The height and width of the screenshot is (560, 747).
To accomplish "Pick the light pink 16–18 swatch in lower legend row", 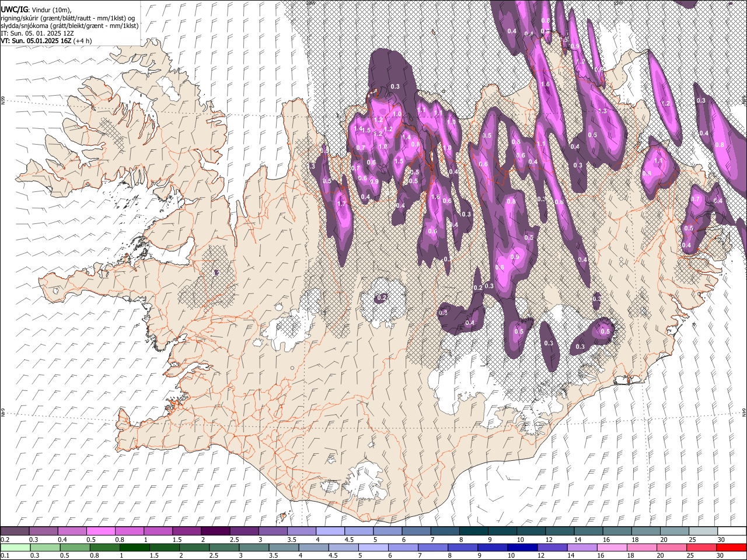I will (611, 547).
